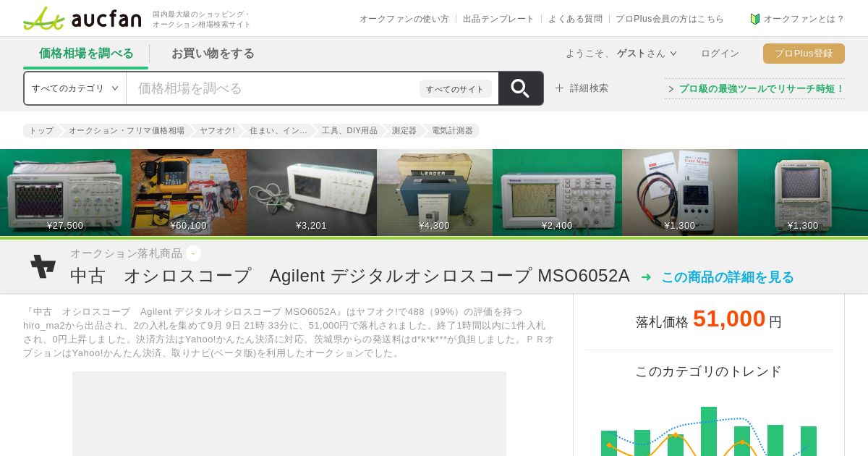This screenshot has height=456, width=868.
Task: Open よくある質問 link
Action: (575, 19)
